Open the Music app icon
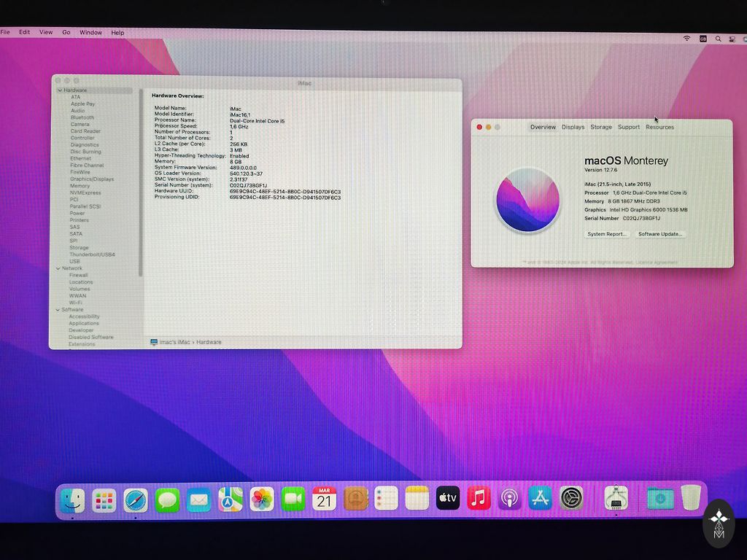747x560 pixels. pyautogui.click(x=479, y=499)
